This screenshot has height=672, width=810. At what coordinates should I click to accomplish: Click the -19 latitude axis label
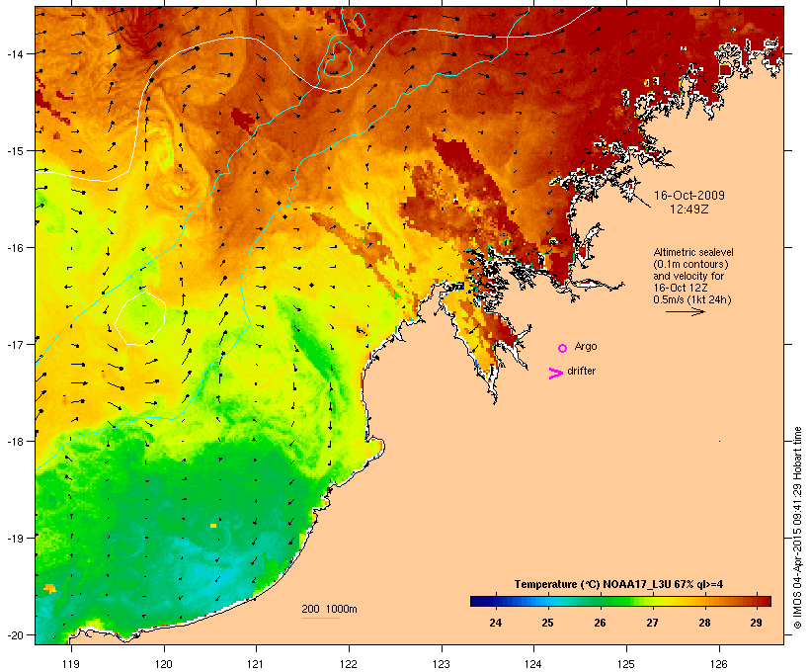click(x=14, y=538)
